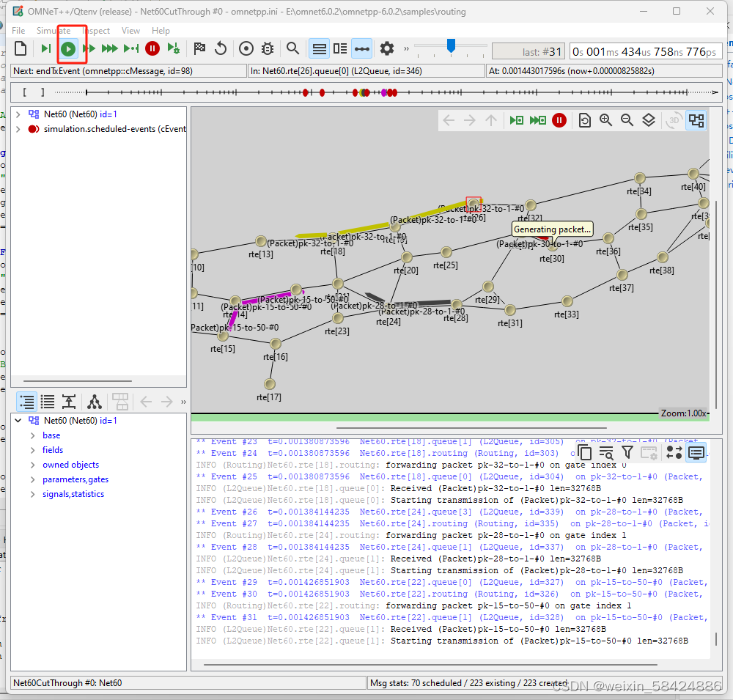Viewport: 733px width, 700px height.
Task: Rebuild network with circular arrow
Action: [221, 48]
